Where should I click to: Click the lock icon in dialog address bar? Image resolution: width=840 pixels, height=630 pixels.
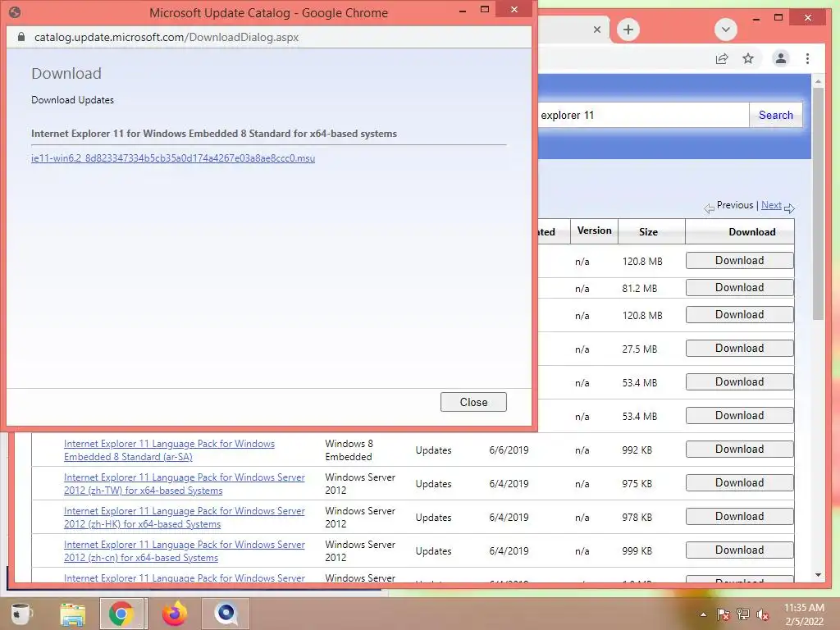coord(21,37)
